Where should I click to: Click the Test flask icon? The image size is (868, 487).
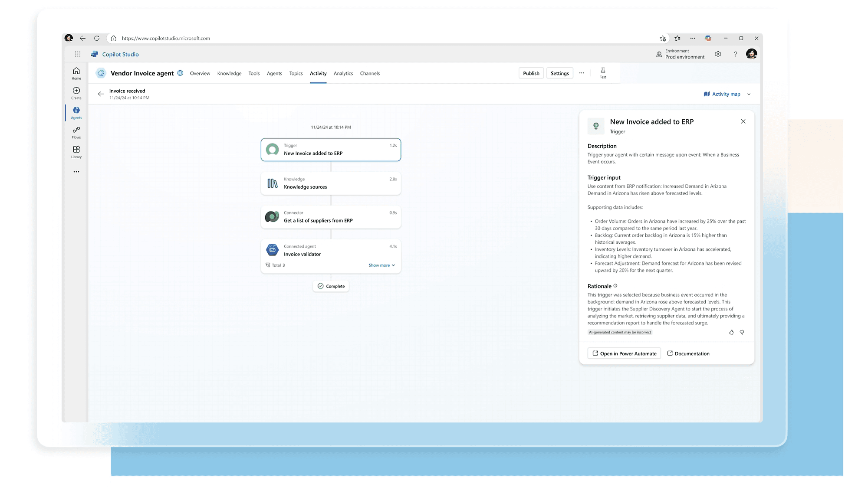tap(603, 72)
